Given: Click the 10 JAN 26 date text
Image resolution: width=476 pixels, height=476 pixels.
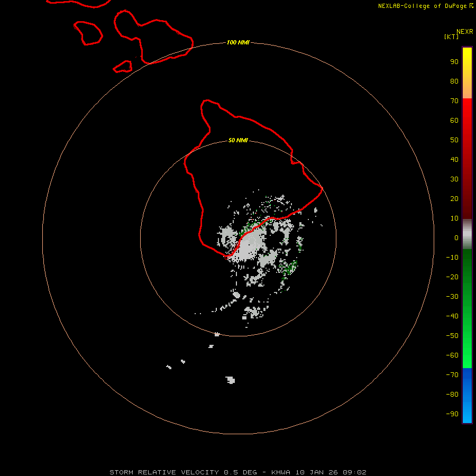Looking at the screenshot, I should [x=317, y=472].
